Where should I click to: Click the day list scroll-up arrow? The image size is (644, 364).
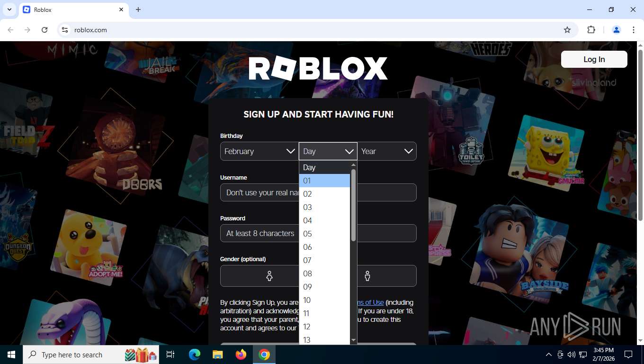coord(353,164)
